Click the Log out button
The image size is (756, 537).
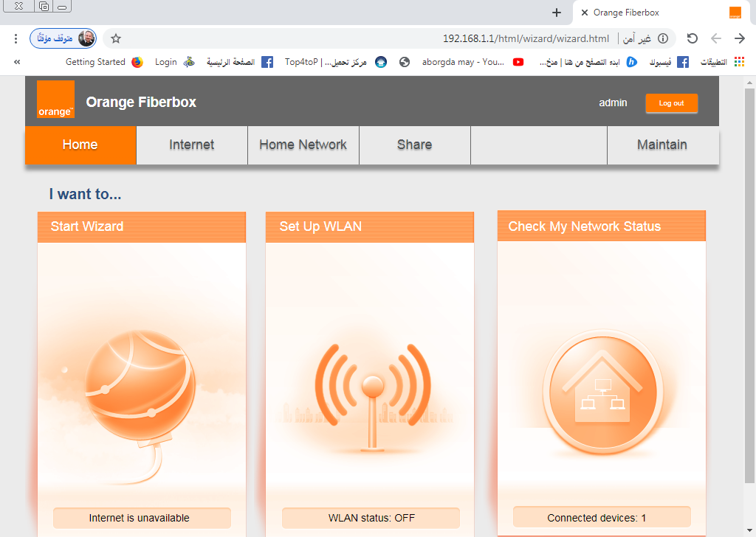pyautogui.click(x=671, y=103)
